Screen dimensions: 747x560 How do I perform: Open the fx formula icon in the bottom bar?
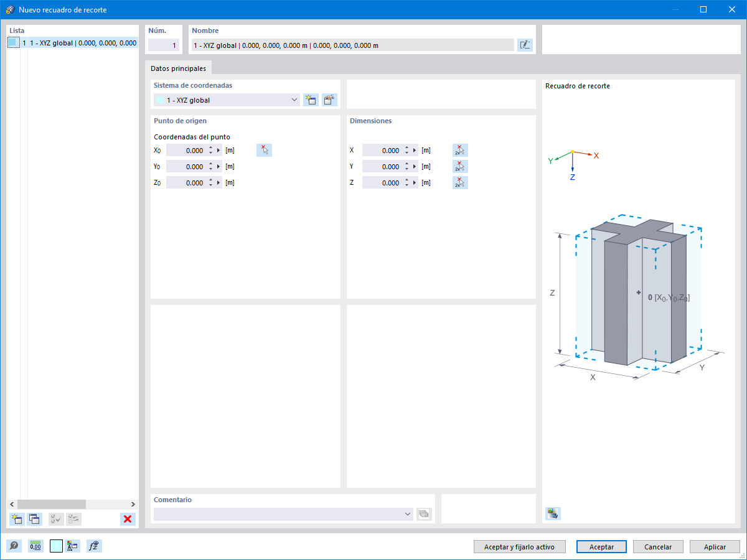click(94, 546)
